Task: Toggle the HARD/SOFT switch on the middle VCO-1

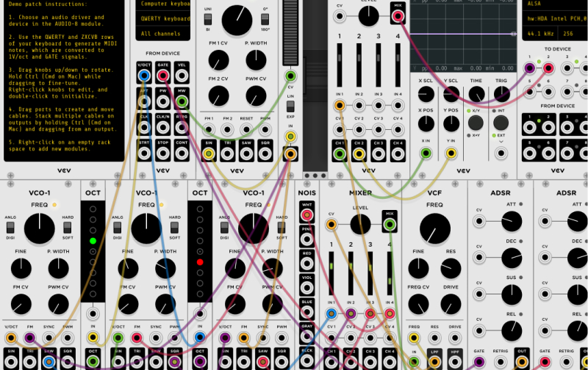Action: 174,228
